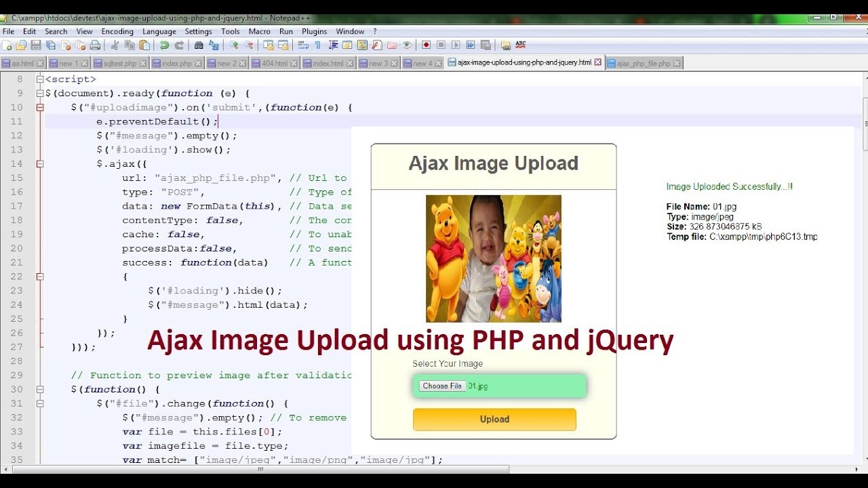Collapse the $.ajax fold at line 14
Viewport: 868px width, 488px height.
pos(40,163)
